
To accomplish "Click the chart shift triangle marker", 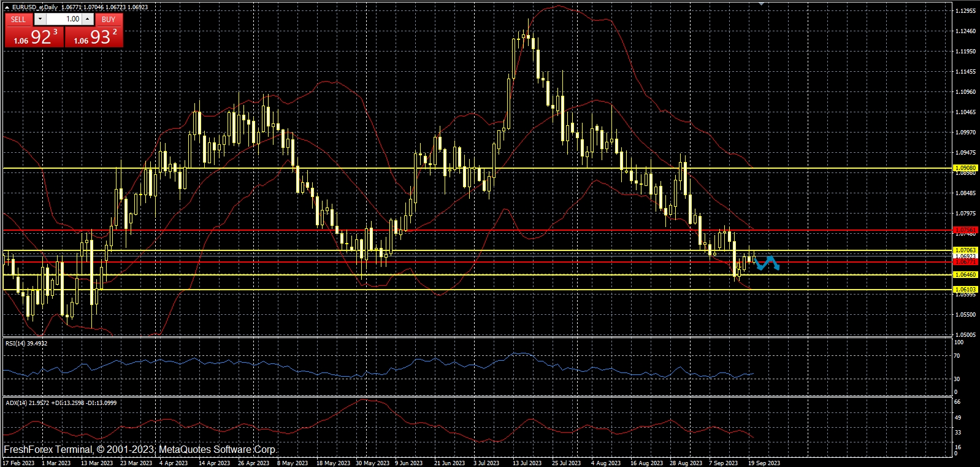I will (x=761, y=4).
